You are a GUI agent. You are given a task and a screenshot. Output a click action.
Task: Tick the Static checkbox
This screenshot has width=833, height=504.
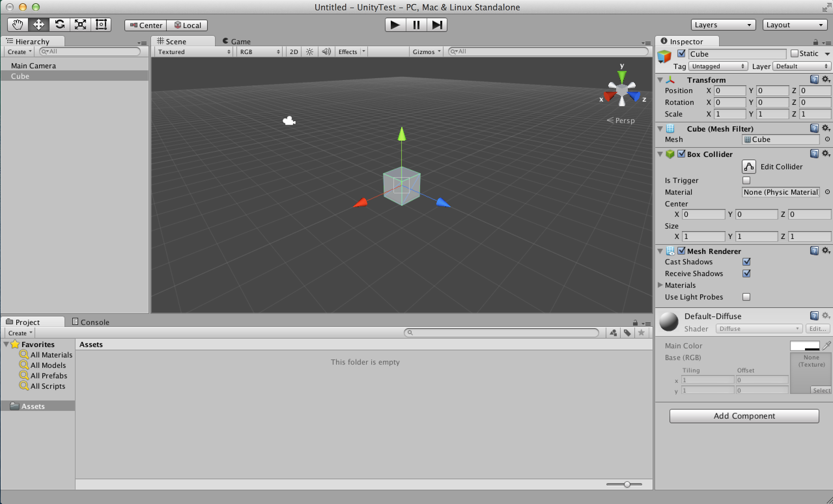pyautogui.click(x=795, y=53)
